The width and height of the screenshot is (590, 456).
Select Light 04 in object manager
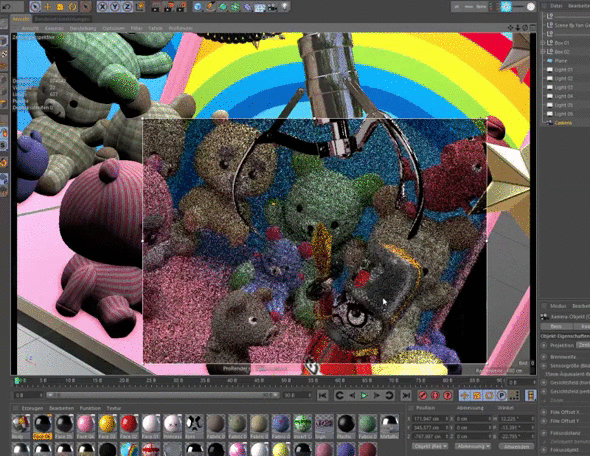tap(563, 96)
